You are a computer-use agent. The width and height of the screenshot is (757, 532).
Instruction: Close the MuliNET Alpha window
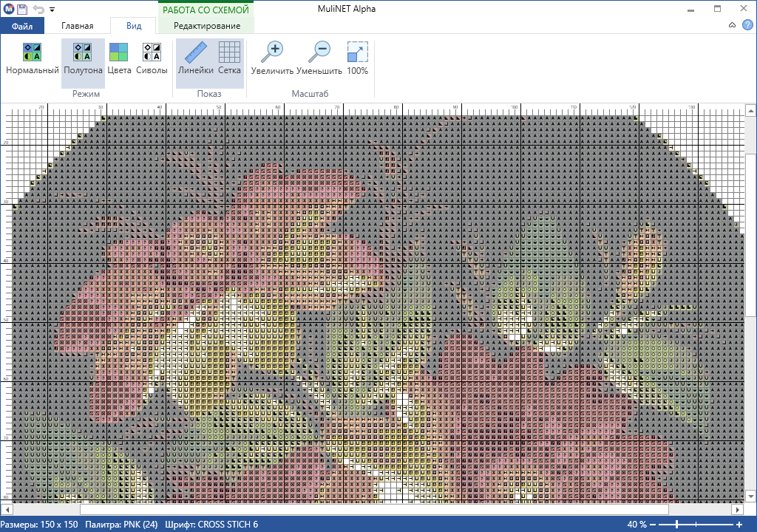coord(744,9)
